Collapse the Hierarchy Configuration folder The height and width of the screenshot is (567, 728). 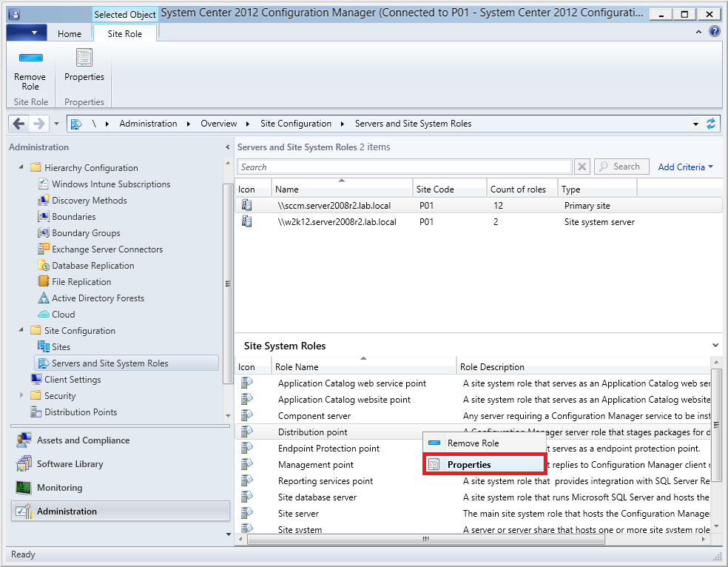click(x=21, y=167)
